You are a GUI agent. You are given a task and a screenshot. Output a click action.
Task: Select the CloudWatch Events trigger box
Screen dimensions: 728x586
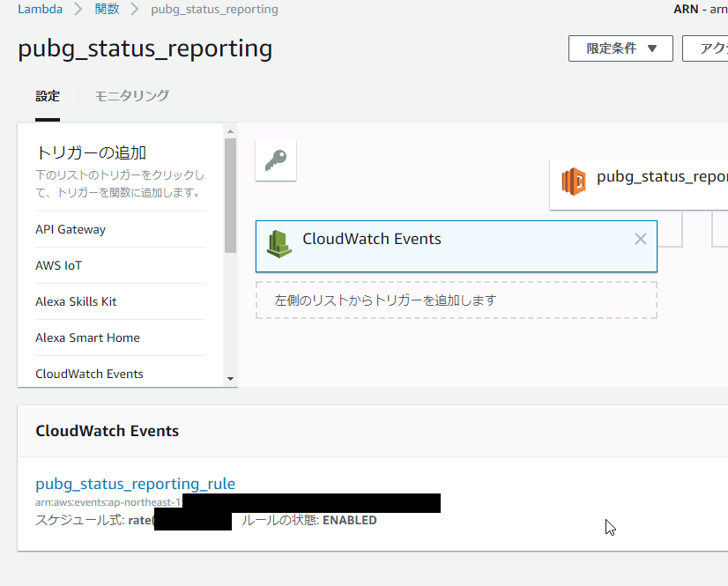pyautogui.click(x=456, y=246)
